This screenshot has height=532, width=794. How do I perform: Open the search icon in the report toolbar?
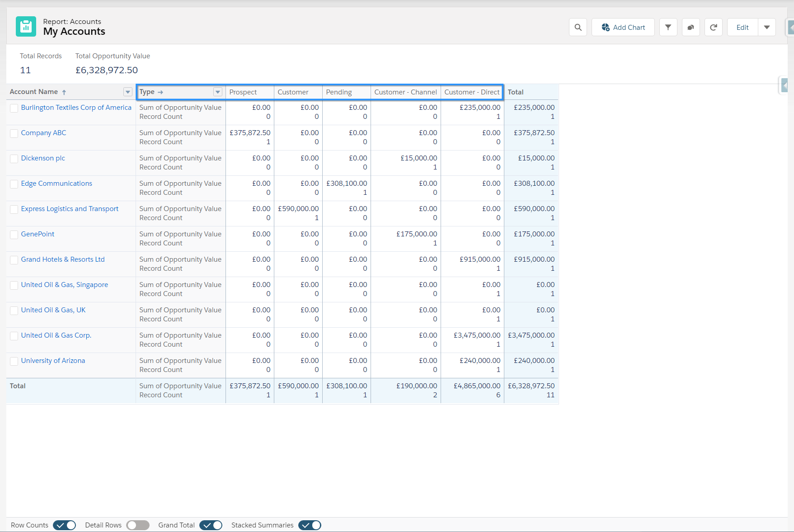click(x=578, y=27)
